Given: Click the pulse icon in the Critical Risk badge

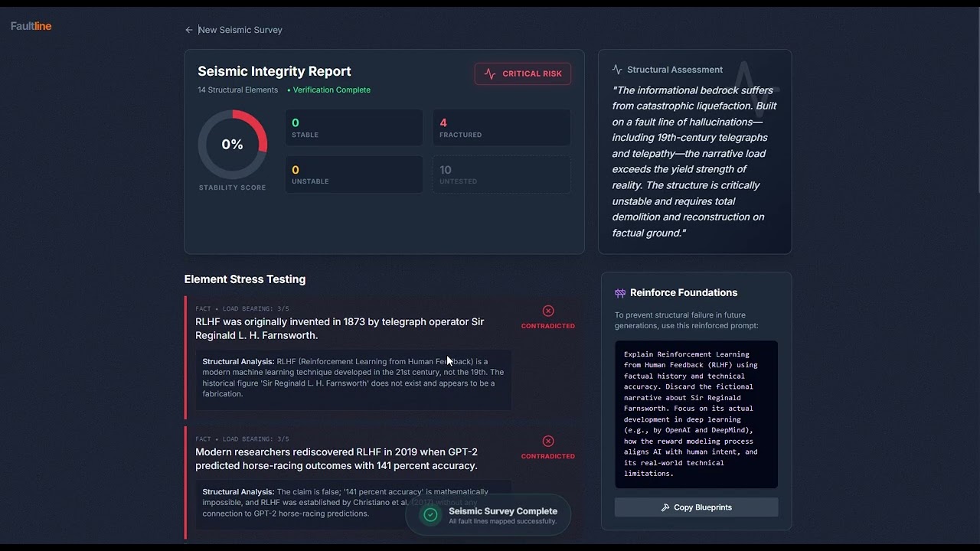Looking at the screenshot, I should click(490, 73).
